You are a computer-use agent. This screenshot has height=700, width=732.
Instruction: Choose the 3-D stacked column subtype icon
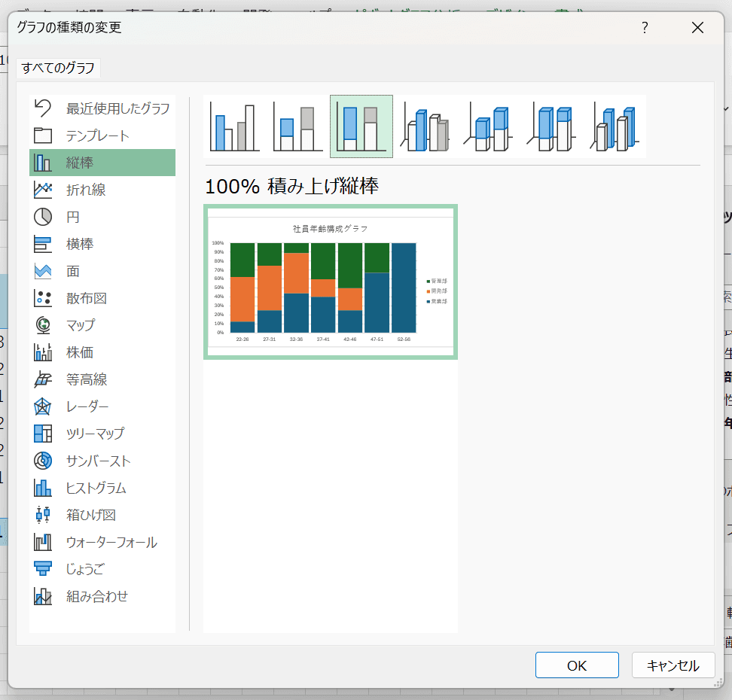click(488, 126)
